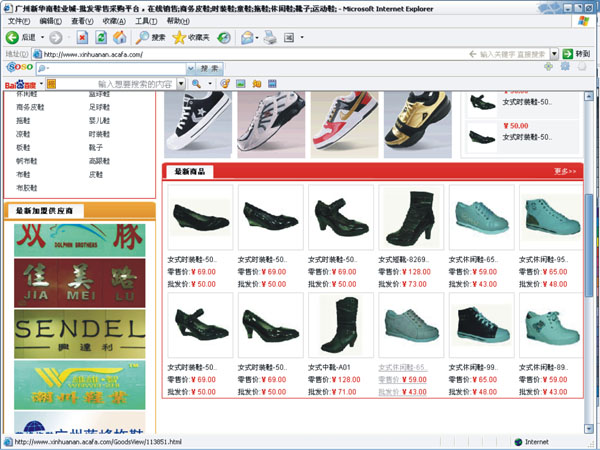Open the 足球鞋 category link
The image size is (600, 450).
click(x=99, y=107)
